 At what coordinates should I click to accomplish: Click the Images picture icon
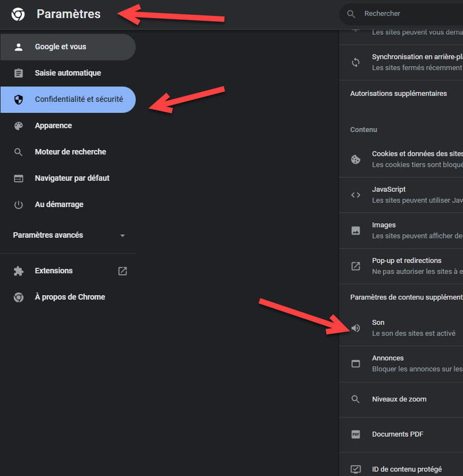pyautogui.click(x=356, y=231)
